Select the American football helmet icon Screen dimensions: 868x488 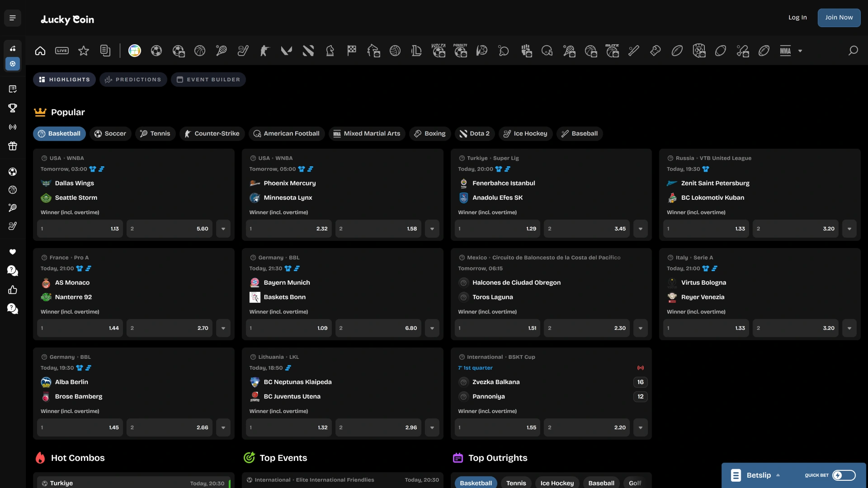pyautogui.click(x=547, y=51)
